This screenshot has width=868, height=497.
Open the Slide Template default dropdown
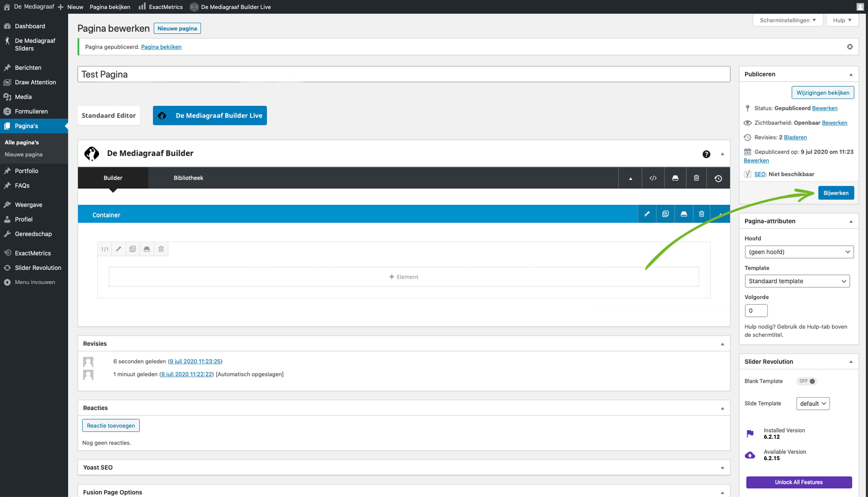[812, 404]
